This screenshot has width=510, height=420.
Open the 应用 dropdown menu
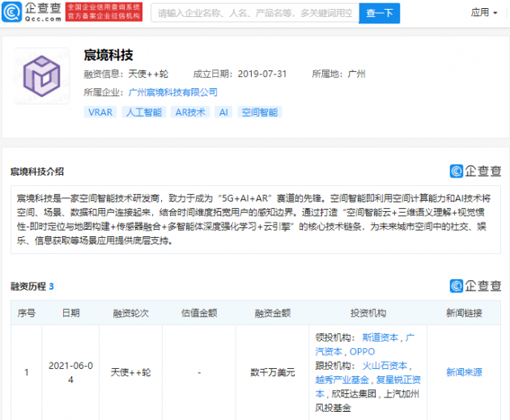tap(484, 12)
